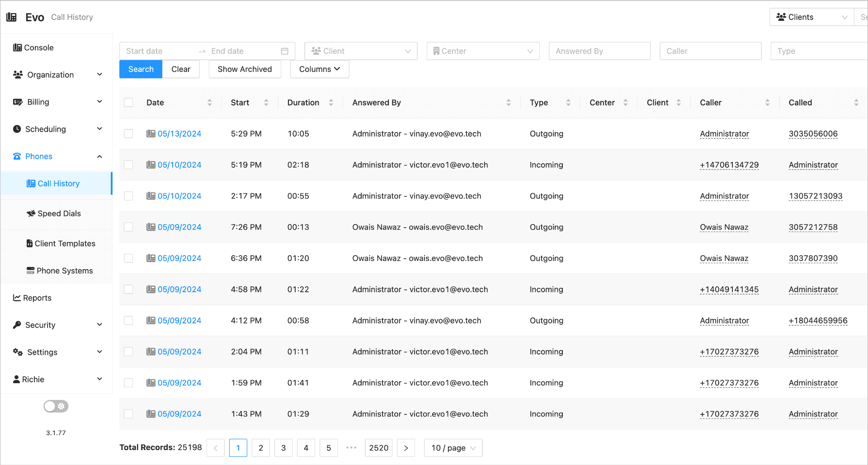Screen dimensions: 868x465
Task: Select Call History menu item
Action: coord(57,183)
